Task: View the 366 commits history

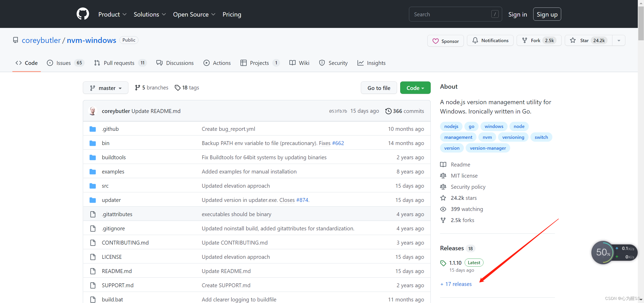Action: tap(405, 111)
